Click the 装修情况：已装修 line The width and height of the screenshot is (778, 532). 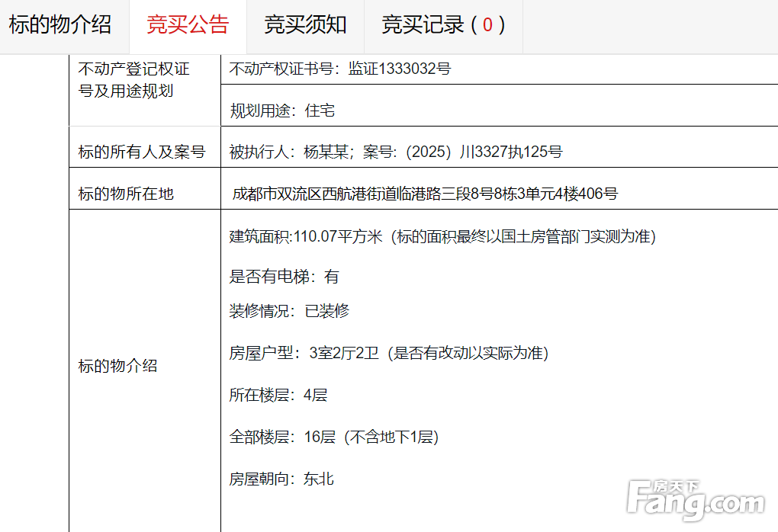coord(289,311)
